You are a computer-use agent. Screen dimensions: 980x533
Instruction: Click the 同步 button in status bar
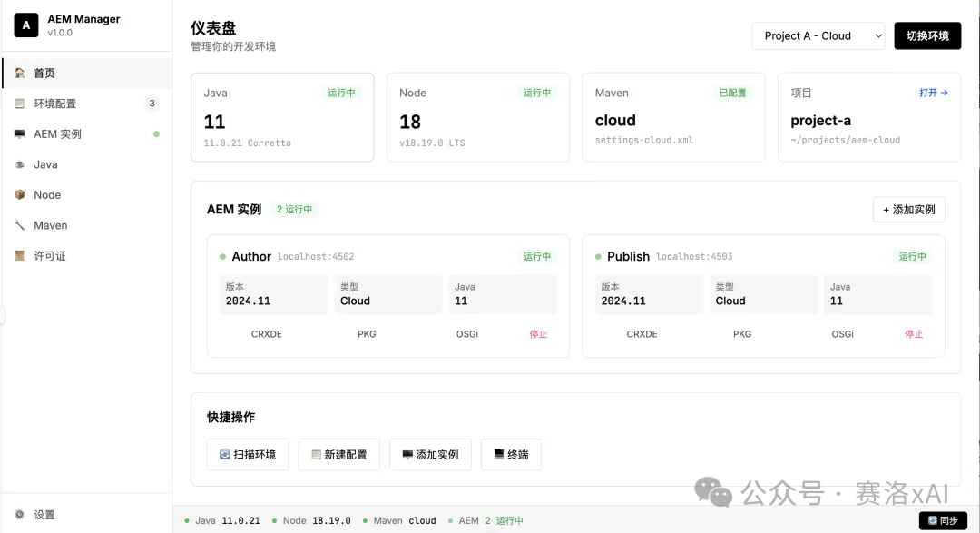942,521
